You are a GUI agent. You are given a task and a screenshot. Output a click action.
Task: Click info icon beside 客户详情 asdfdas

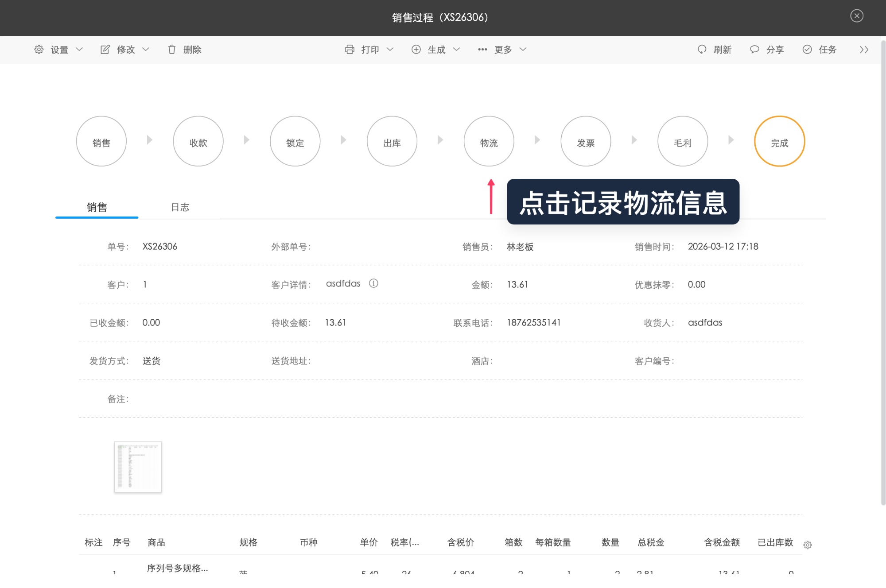(374, 283)
